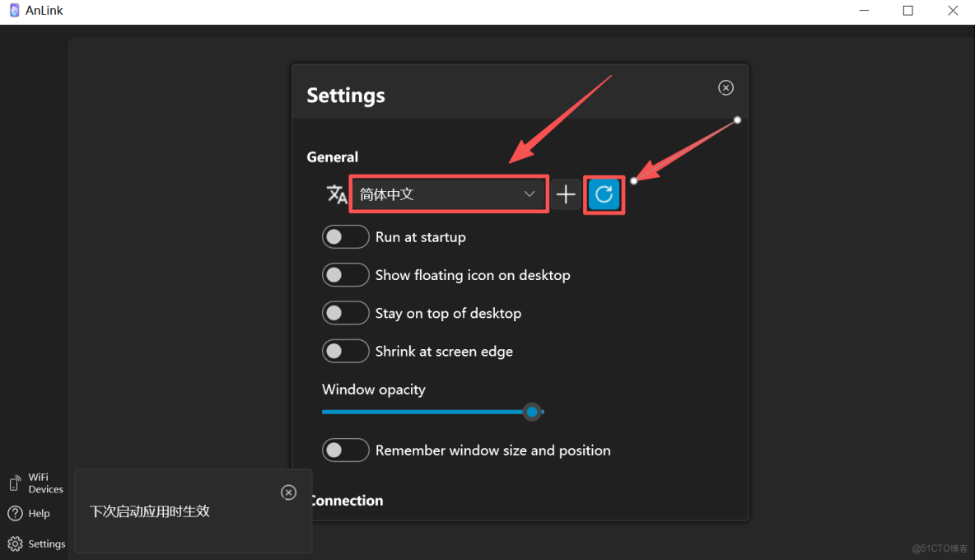Maximize the AnLink window
Screen dimensions: 975x560
[908, 11]
